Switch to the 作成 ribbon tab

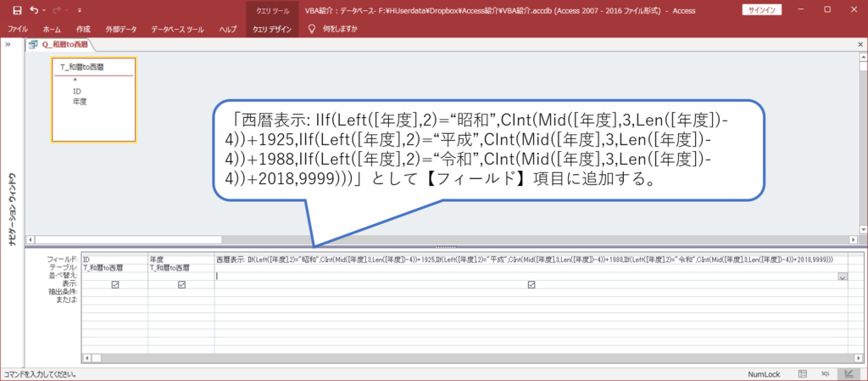pos(83,29)
